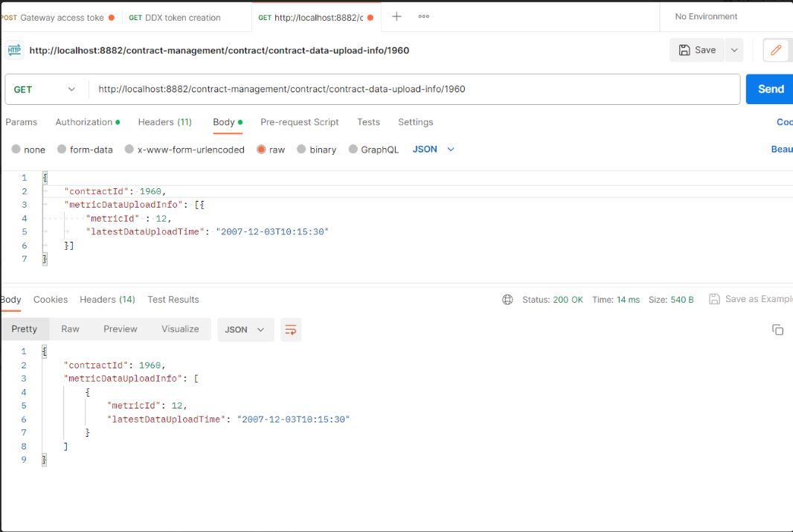This screenshot has height=532, width=793.
Task: Copy the response body with copy icon
Action: 778,328
